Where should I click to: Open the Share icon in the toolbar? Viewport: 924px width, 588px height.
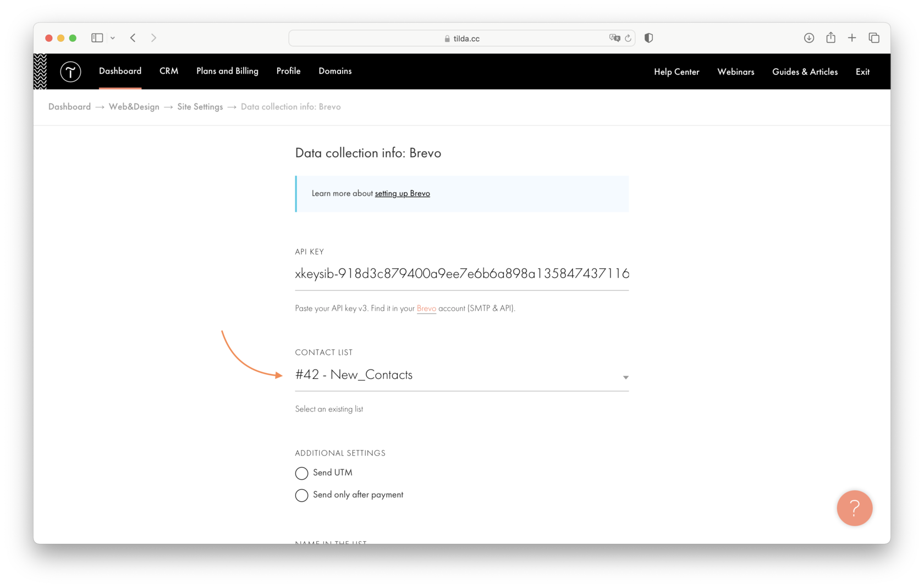(x=831, y=37)
